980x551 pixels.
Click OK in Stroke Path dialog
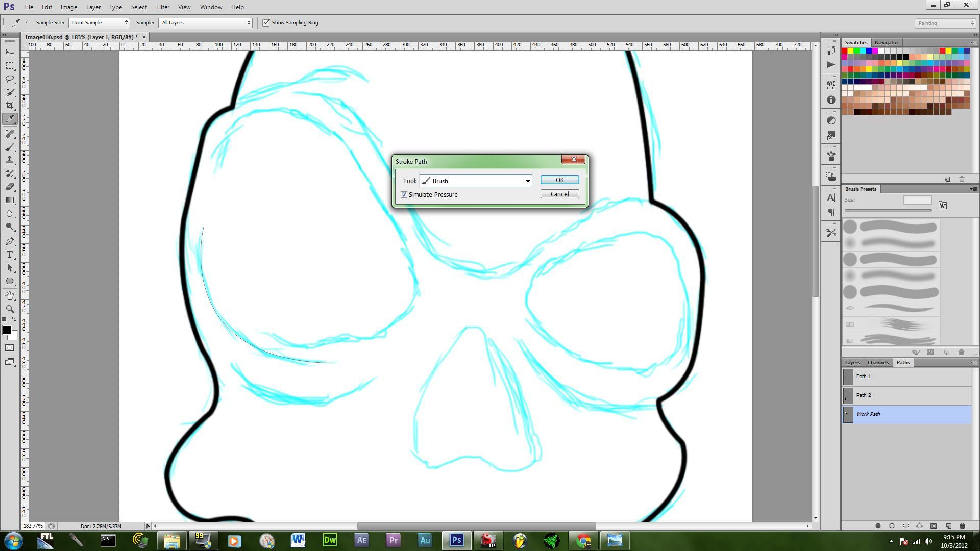pyautogui.click(x=559, y=180)
